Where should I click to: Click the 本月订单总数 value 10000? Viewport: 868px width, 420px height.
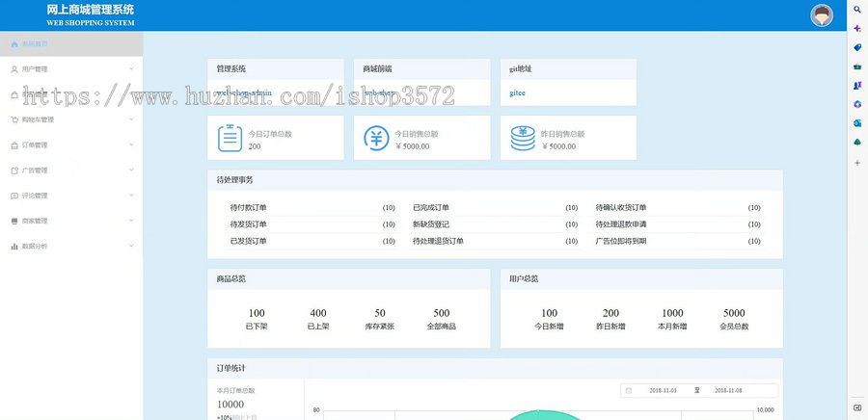click(231, 405)
